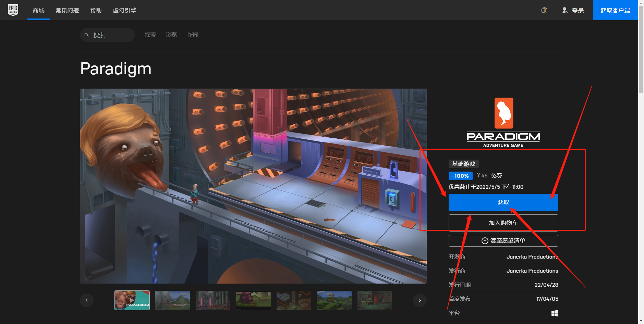The image size is (644, 324).
Task: Click the scrollbar down arrow
Action: 640,321
